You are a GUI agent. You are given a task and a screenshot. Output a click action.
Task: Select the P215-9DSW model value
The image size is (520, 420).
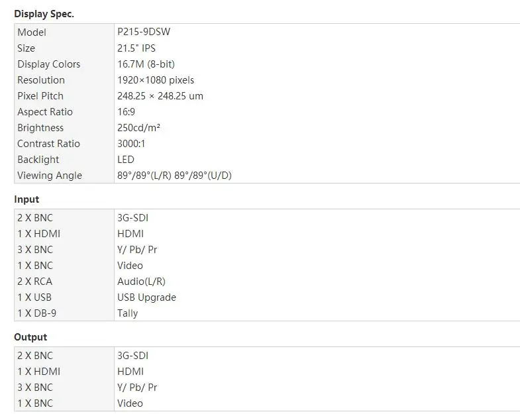coord(144,32)
